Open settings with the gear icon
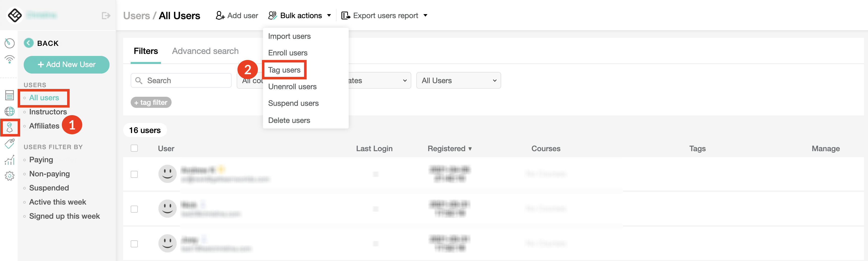This screenshot has height=261, width=868. [x=9, y=176]
